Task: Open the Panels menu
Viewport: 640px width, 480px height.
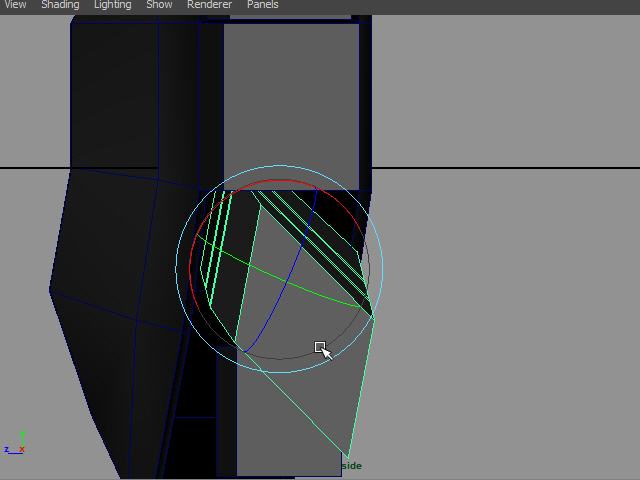Action: 262,5
